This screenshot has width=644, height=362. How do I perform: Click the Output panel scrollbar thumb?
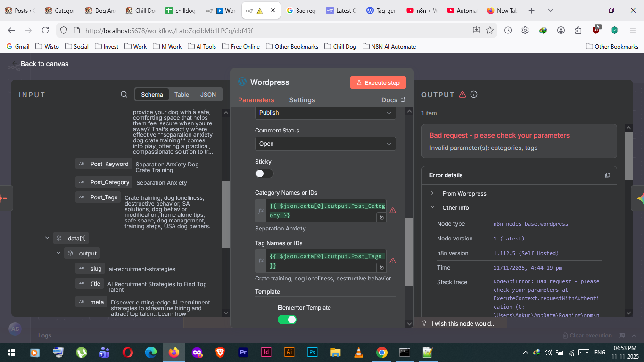click(x=628, y=156)
